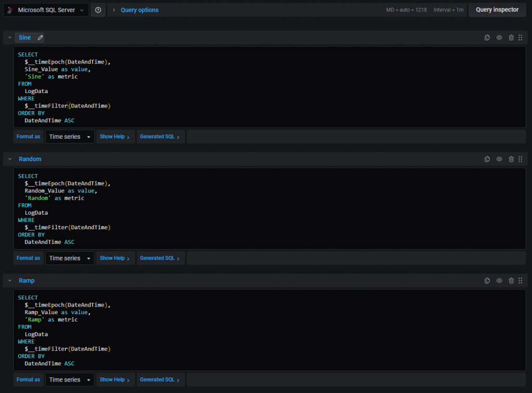Viewport: 532px width, 393px height.
Task: Delete the Ramp query
Action: (511, 281)
